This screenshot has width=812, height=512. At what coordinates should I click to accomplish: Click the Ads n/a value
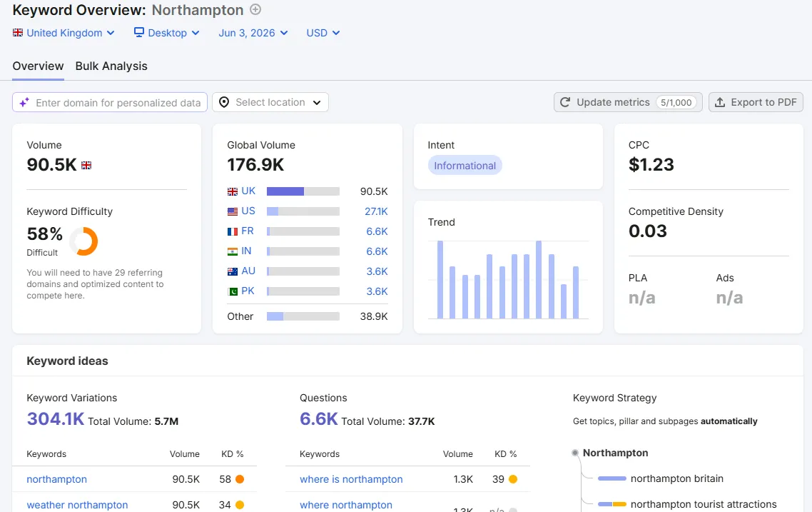pyautogui.click(x=729, y=298)
